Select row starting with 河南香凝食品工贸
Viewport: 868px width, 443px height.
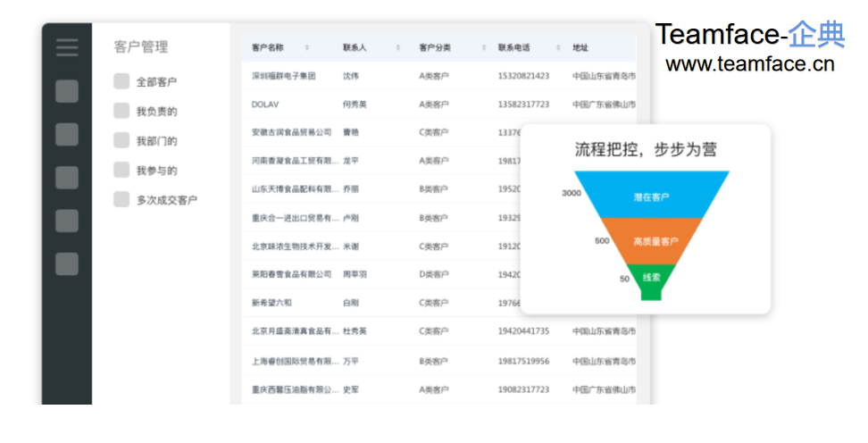click(x=438, y=161)
